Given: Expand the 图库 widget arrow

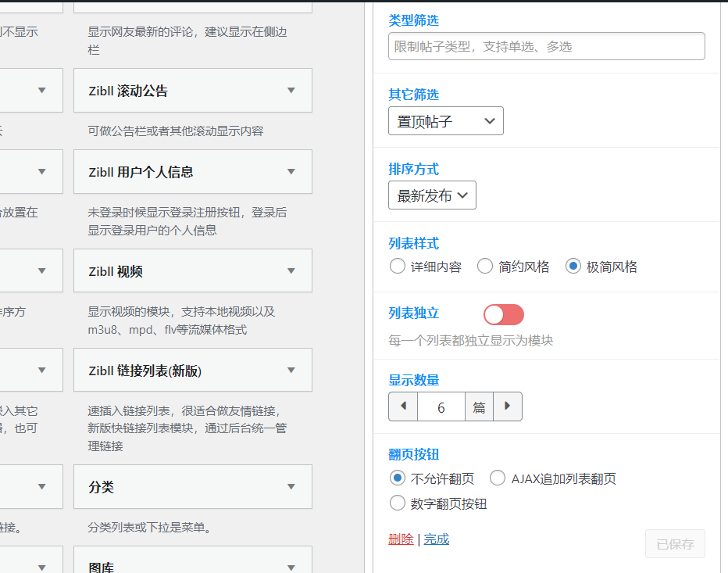Looking at the screenshot, I should click(291, 568).
